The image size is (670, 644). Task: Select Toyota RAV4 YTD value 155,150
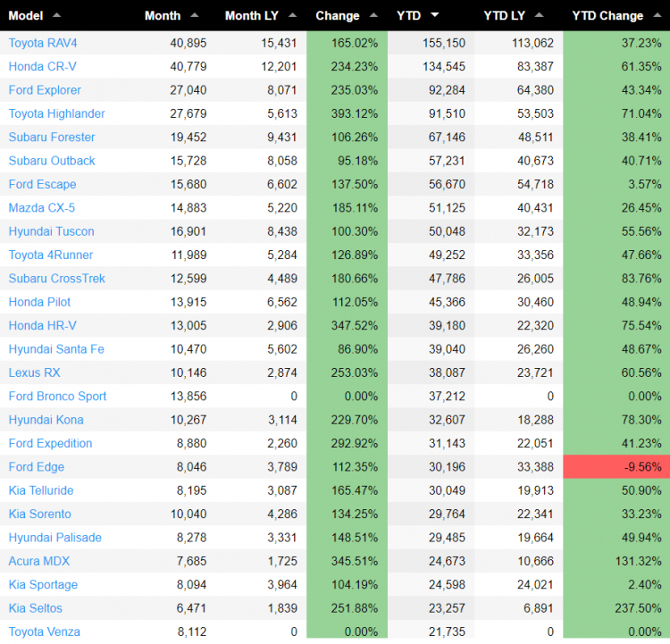point(443,43)
